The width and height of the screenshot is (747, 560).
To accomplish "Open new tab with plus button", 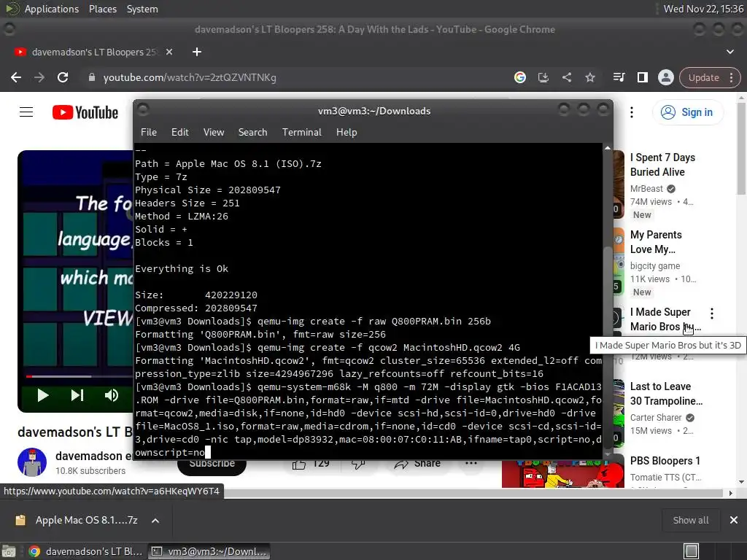I will pyautogui.click(x=197, y=52).
